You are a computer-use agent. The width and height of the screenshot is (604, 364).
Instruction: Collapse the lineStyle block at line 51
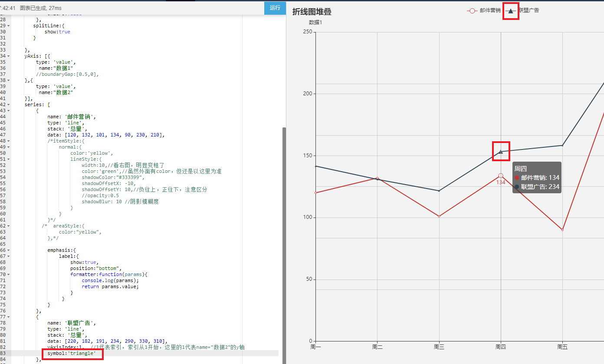click(8, 159)
